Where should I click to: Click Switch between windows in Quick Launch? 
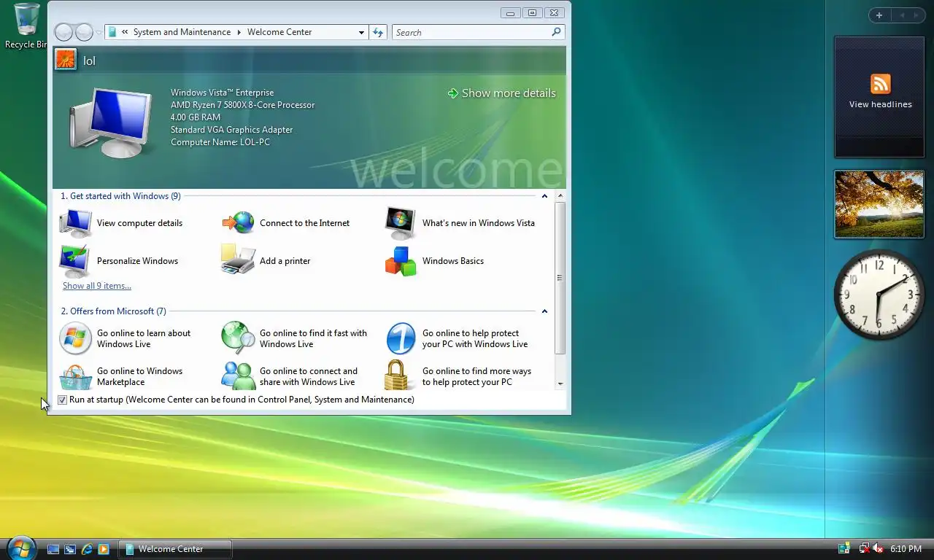pyautogui.click(x=70, y=549)
